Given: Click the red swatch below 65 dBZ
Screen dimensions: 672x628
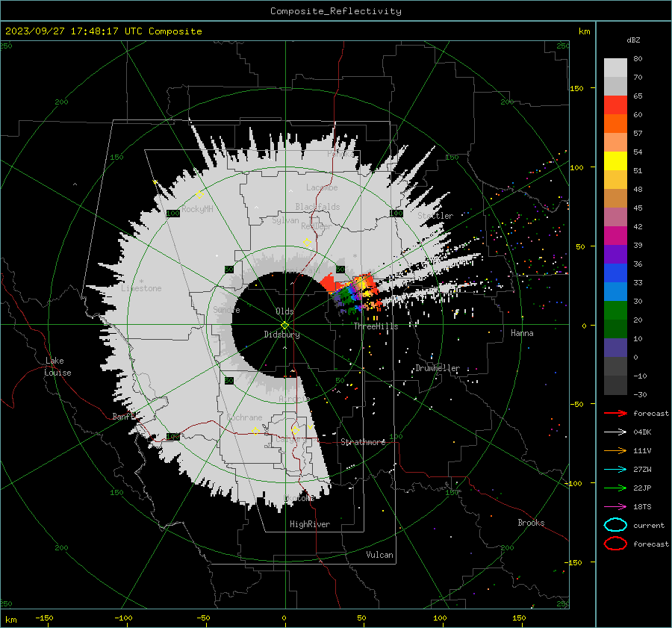Looking at the screenshot, I should tap(615, 105).
